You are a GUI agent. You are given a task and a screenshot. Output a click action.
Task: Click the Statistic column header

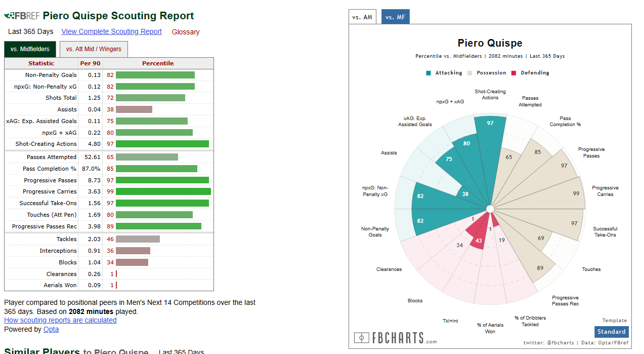[x=41, y=63]
